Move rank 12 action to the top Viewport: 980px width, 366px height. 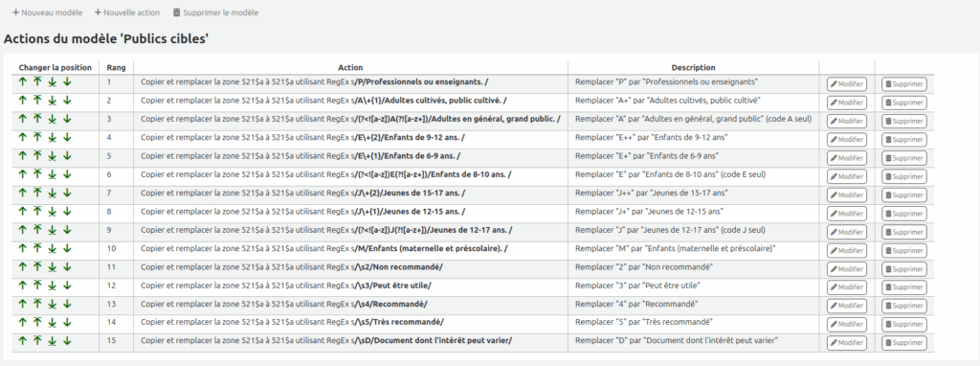click(37, 286)
